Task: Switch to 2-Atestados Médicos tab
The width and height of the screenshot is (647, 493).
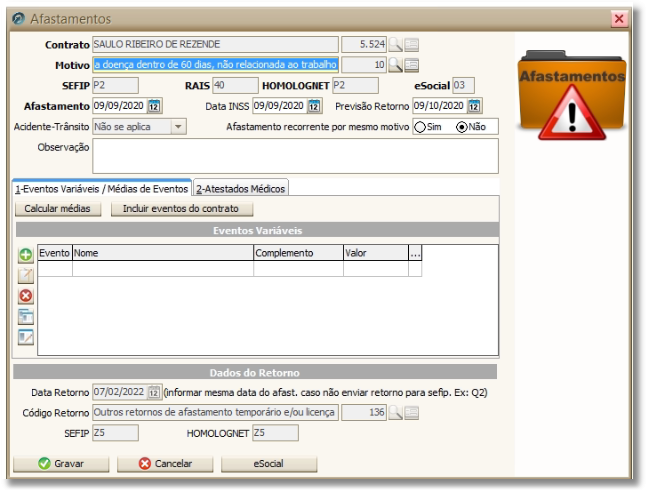Action: point(241,189)
